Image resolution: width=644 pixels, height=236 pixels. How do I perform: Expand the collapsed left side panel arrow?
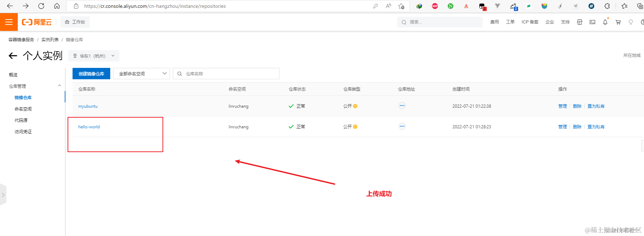point(3,195)
